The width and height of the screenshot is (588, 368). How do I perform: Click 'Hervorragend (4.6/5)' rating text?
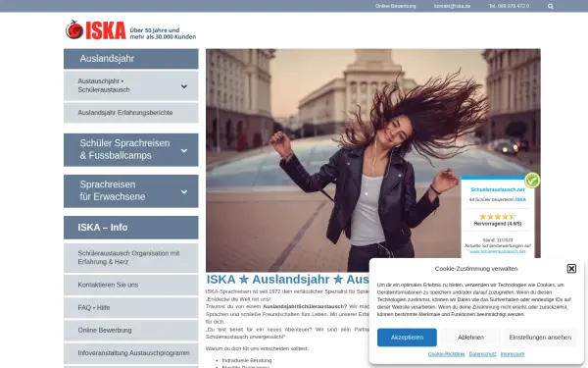tap(498, 224)
